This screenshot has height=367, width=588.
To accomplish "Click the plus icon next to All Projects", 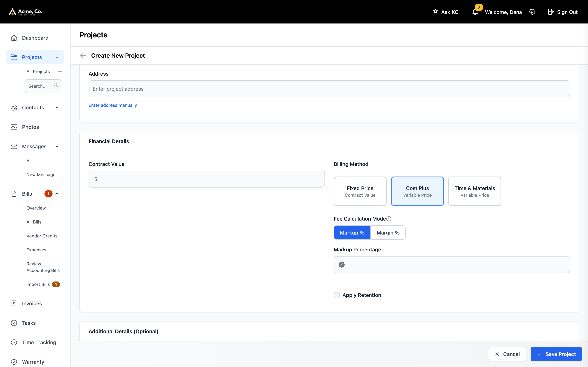I will pos(60,72).
